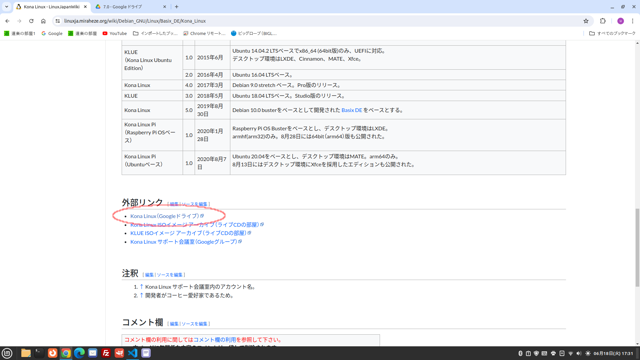This screenshot has width=640, height=360.
Task: View site information icon in address bar
Action: [58, 21]
